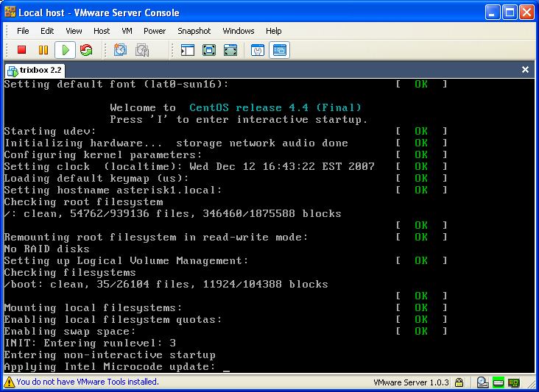Screen dimensions: 539x392
Task: Open the summary view icon
Action: pos(258,50)
